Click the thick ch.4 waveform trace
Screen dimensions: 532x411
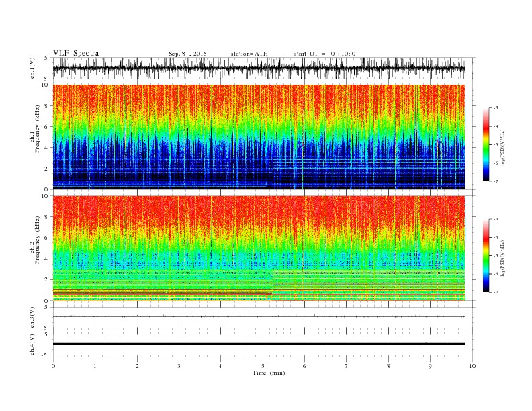coord(259,344)
